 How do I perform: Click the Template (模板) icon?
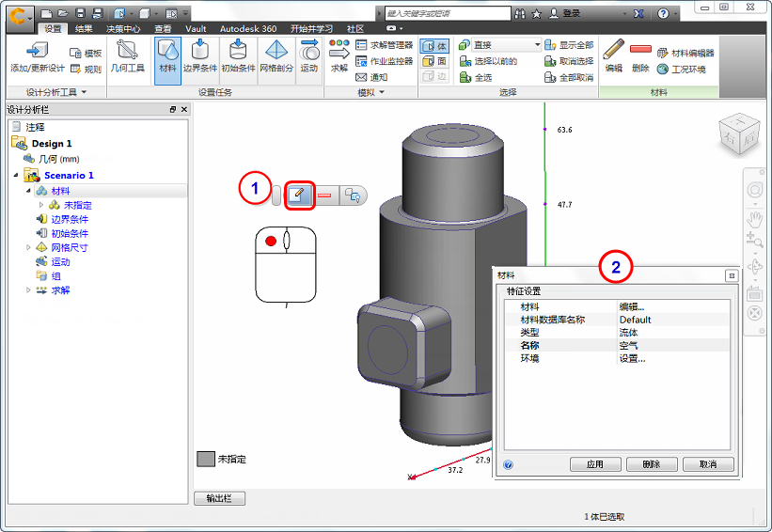tap(86, 53)
